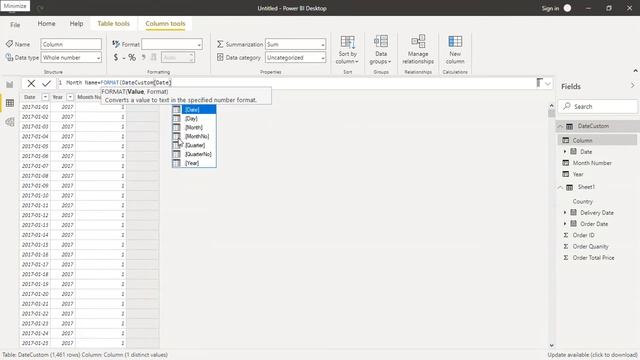Switch to Data view icon
Image resolution: width=640 pixels, height=360 pixels.
(x=10, y=103)
